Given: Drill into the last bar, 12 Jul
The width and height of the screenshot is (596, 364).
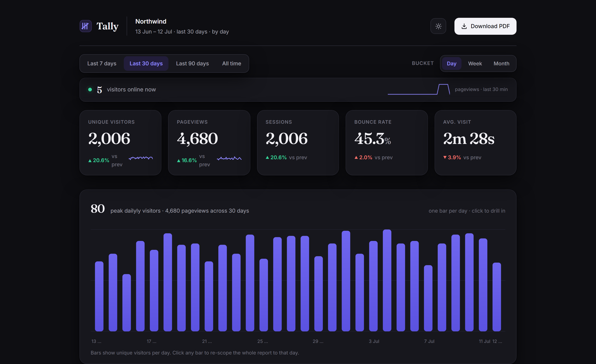Looking at the screenshot, I should 497,297.
